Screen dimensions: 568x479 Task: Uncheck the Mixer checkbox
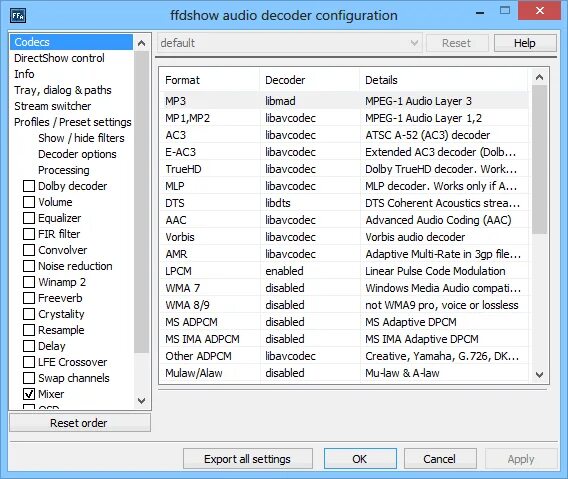click(x=29, y=394)
